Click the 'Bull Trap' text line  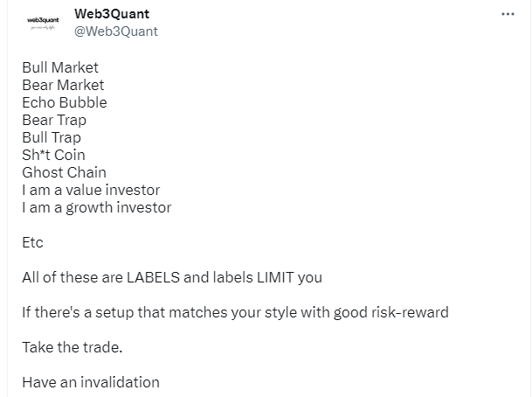[x=52, y=137]
